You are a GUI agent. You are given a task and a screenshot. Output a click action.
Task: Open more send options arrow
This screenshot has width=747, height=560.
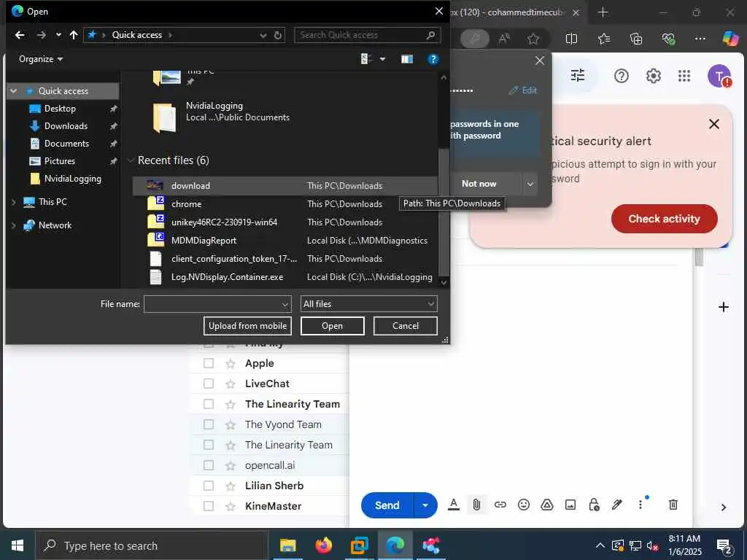coord(425,505)
